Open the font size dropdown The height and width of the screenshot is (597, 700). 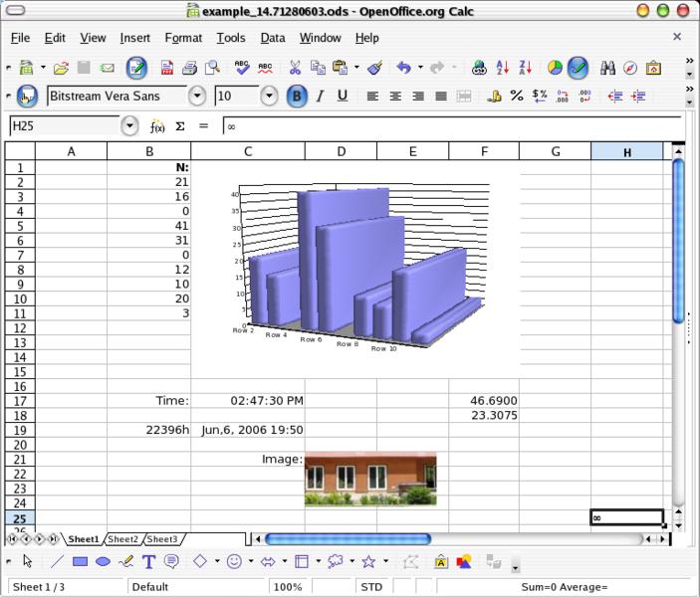coord(269,97)
